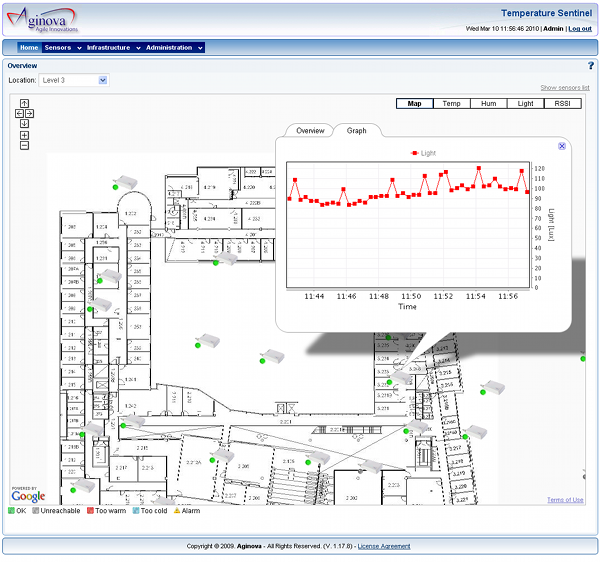Viewport: 600px width, 562px height.
Task: Switch to the Overview tab in popup
Action: pyautogui.click(x=310, y=130)
